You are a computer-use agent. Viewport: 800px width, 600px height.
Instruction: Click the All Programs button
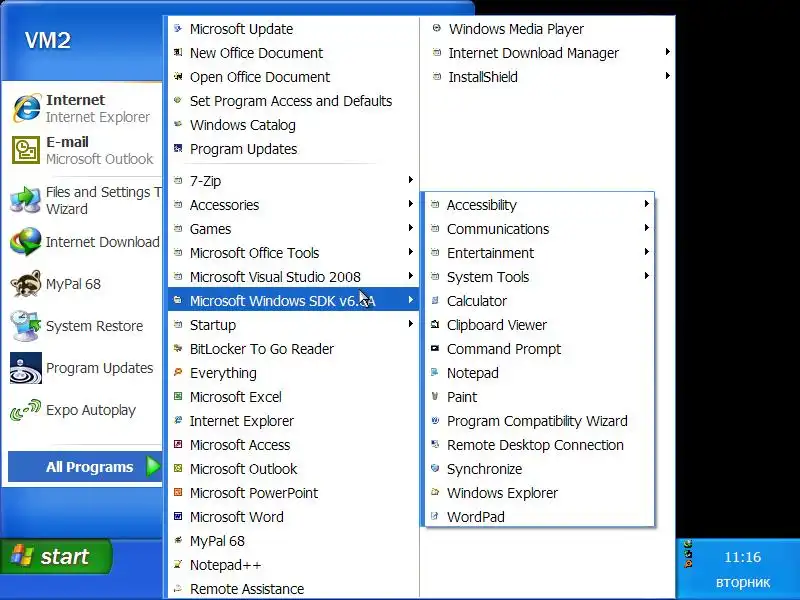(x=85, y=466)
